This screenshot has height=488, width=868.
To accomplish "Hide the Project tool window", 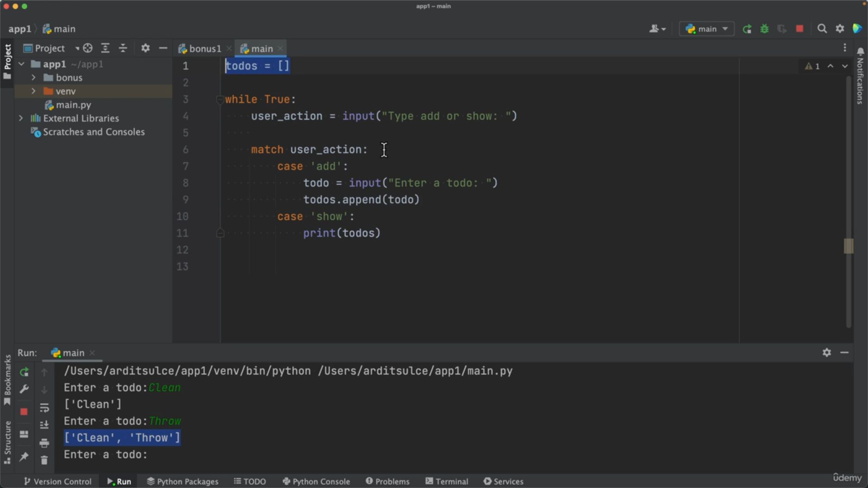I will pyautogui.click(x=163, y=48).
